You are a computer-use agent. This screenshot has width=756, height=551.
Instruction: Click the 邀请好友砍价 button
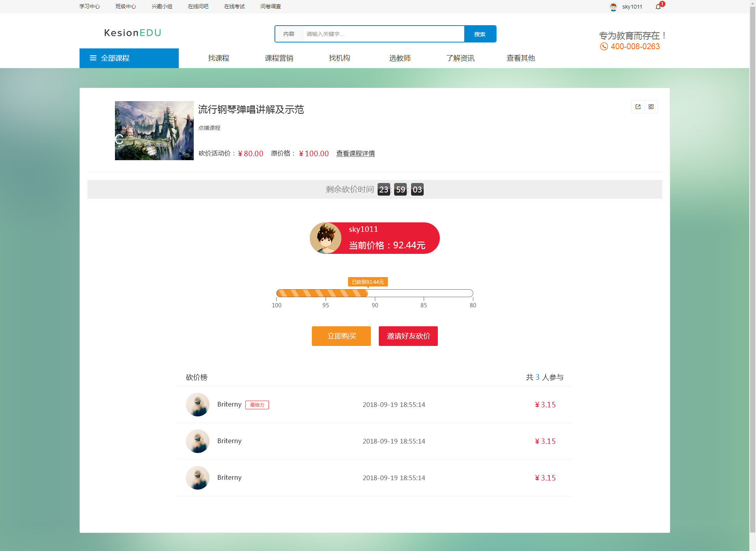point(408,336)
